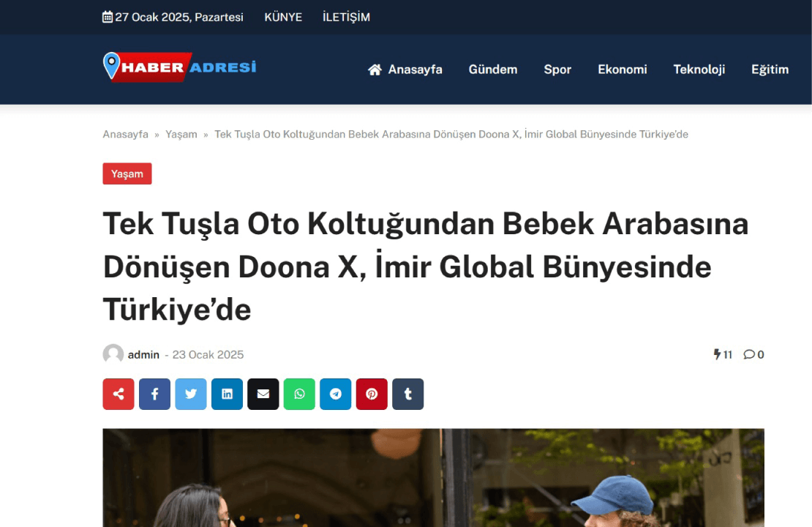Click the article title breadcrumb text
Image resolution: width=812 pixels, height=527 pixels.
pyautogui.click(x=451, y=134)
